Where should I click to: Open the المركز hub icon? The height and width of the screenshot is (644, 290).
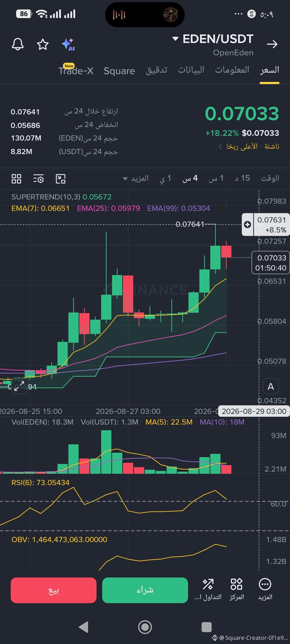[237, 589]
